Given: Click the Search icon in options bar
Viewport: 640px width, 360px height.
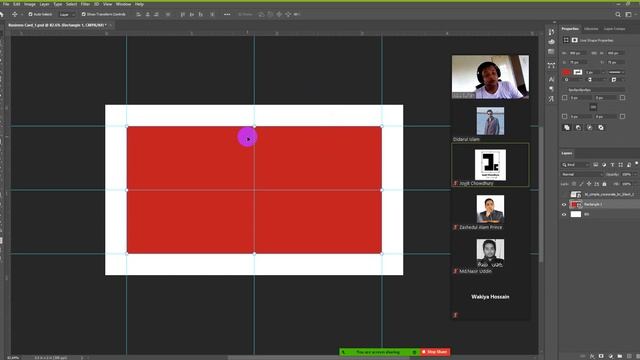Looking at the screenshot, I should click(618, 14).
